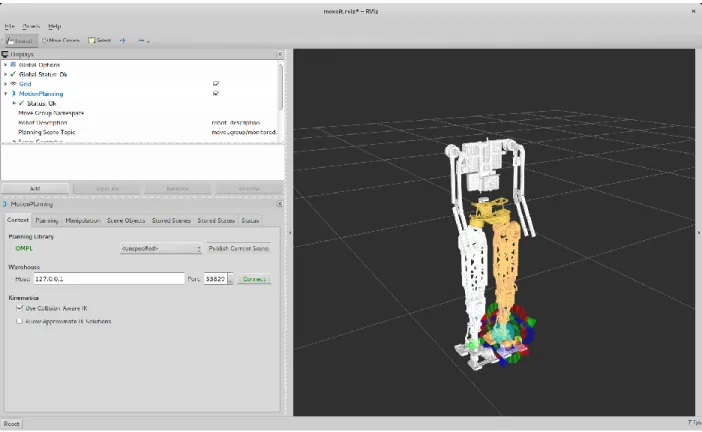Click the move_group/monitored value cell

[243, 132]
